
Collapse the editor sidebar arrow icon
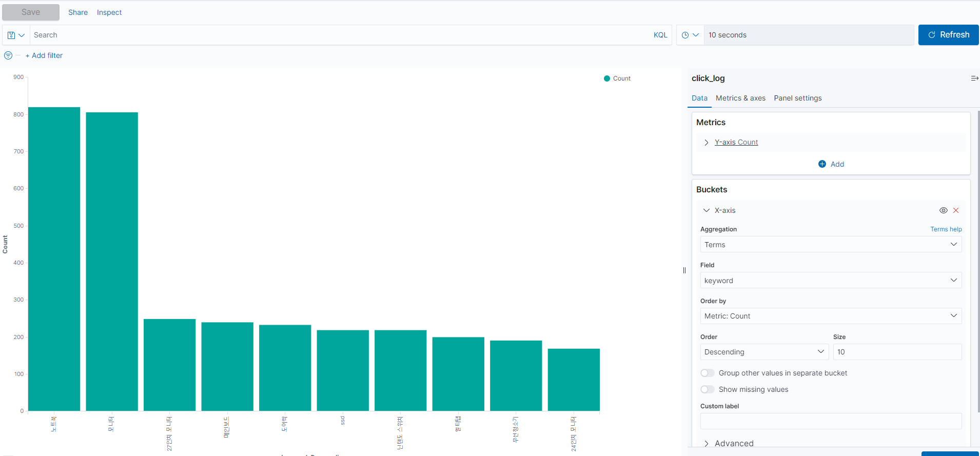tap(974, 78)
